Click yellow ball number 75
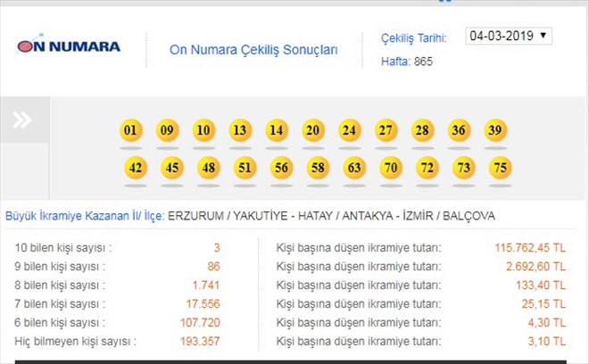This screenshot has width=589, height=364. tap(500, 168)
